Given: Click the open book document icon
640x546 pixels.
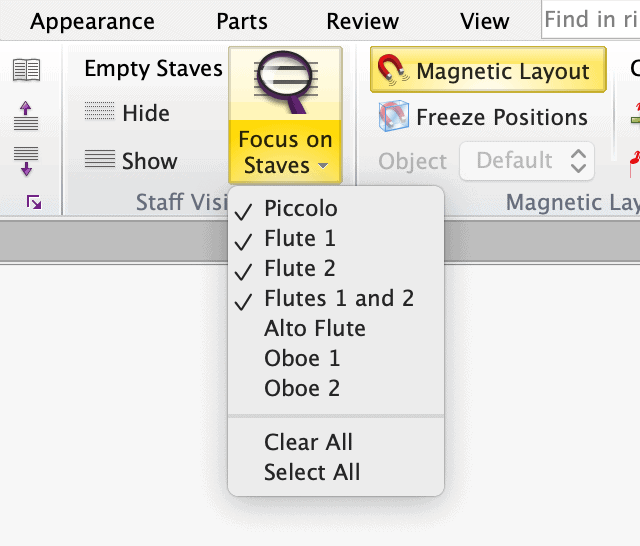Looking at the screenshot, I should (27, 70).
